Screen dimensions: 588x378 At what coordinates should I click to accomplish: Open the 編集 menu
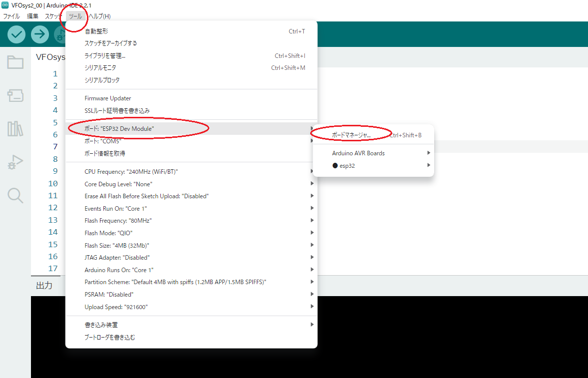point(32,16)
